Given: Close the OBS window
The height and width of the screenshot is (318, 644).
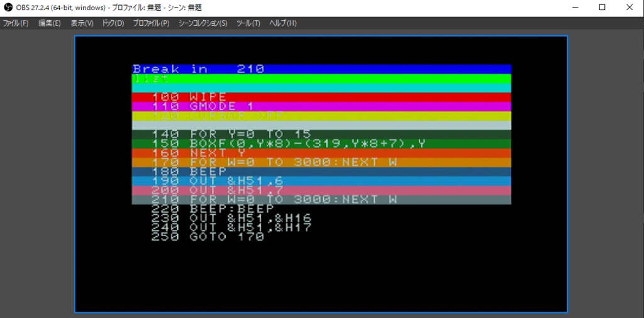Looking at the screenshot, I should pyautogui.click(x=629, y=8).
